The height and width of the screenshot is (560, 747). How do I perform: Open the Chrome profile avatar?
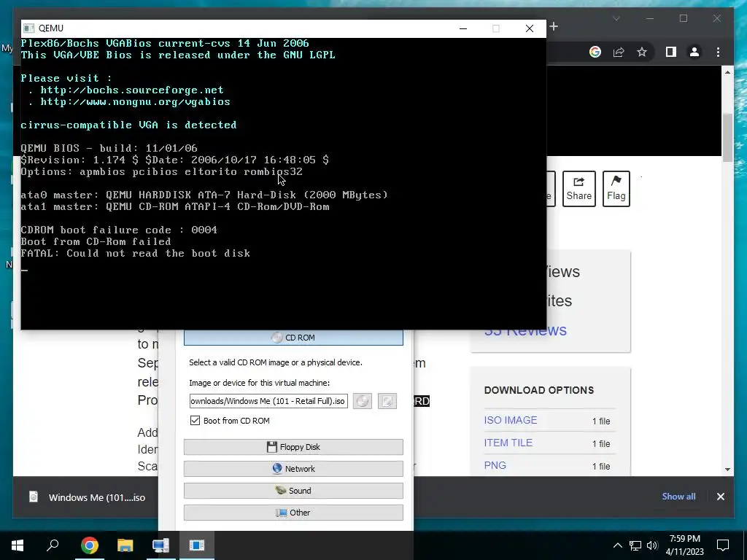[x=694, y=52]
